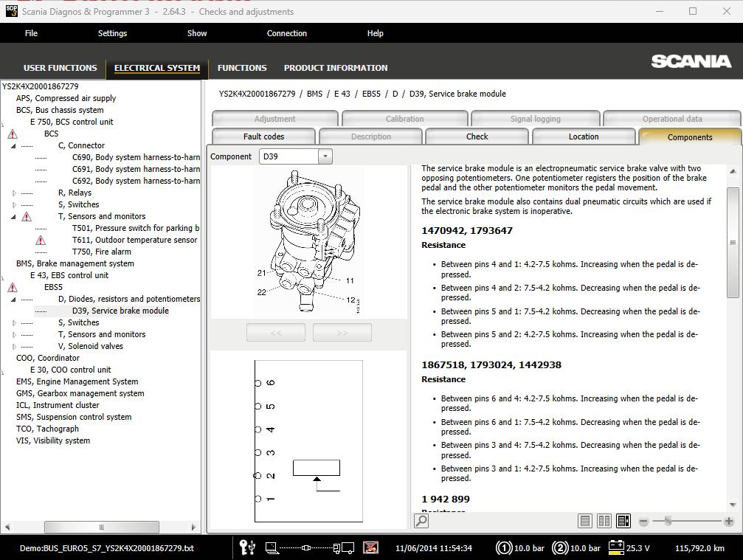The image size is (743, 560).
Task: Select T750, Fire alarm tree item
Action: click(101, 252)
